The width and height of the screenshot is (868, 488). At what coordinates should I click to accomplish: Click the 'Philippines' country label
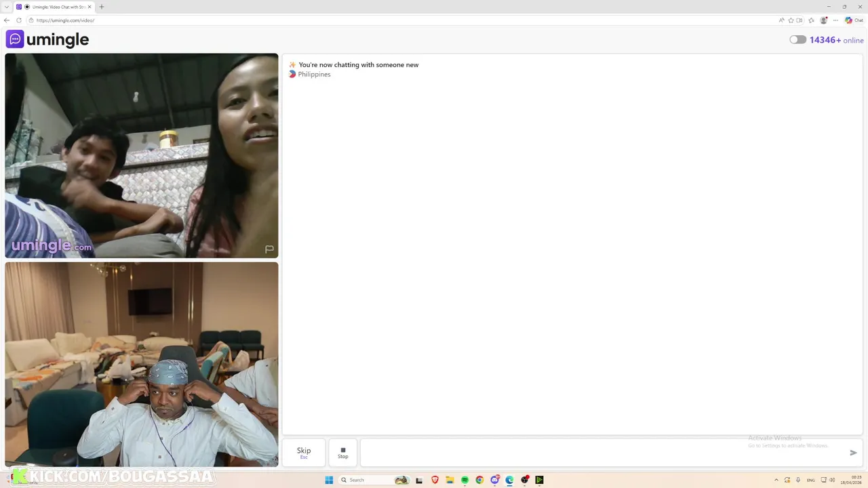pos(314,75)
